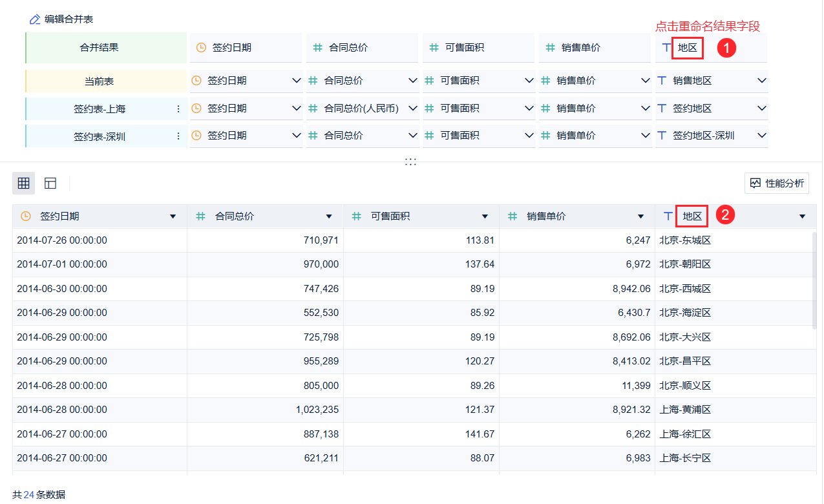This screenshot has width=824, height=504.
Task: Click the number type icon of 合同总价 result field
Action: (317, 47)
